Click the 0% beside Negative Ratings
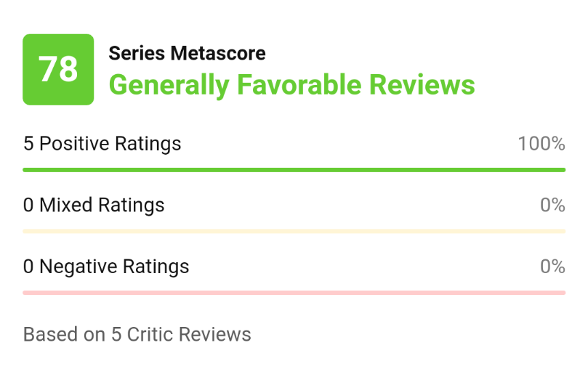 [552, 267]
